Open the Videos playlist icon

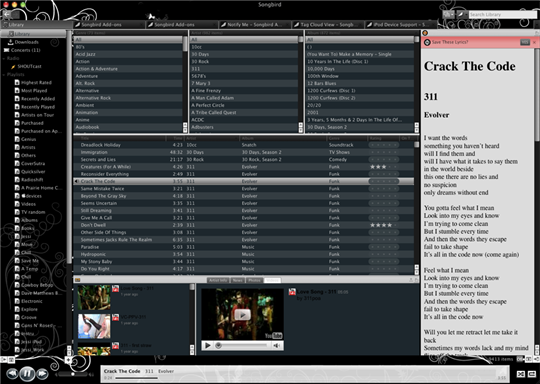[x=17, y=204]
